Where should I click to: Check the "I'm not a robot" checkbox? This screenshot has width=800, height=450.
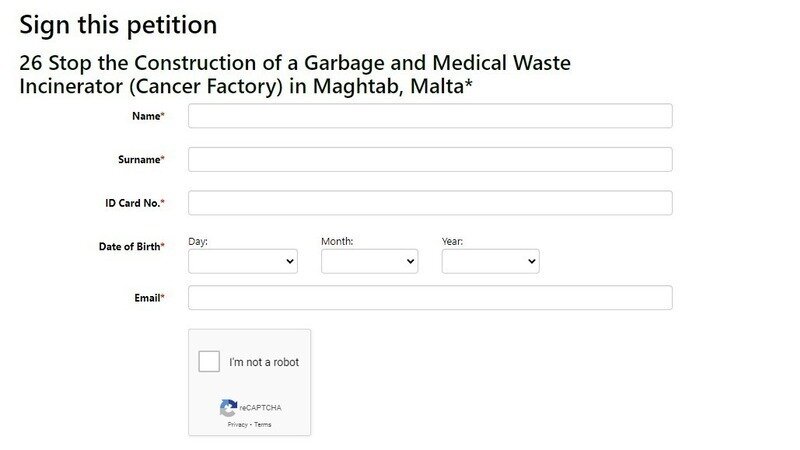pyautogui.click(x=209, y=362)
